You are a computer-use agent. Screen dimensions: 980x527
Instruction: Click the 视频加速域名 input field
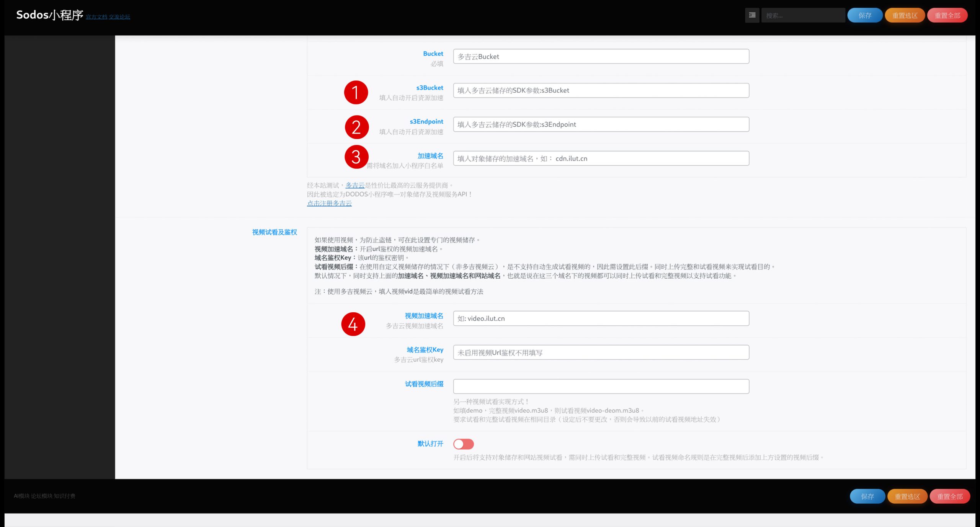click(x=601, y=318)
